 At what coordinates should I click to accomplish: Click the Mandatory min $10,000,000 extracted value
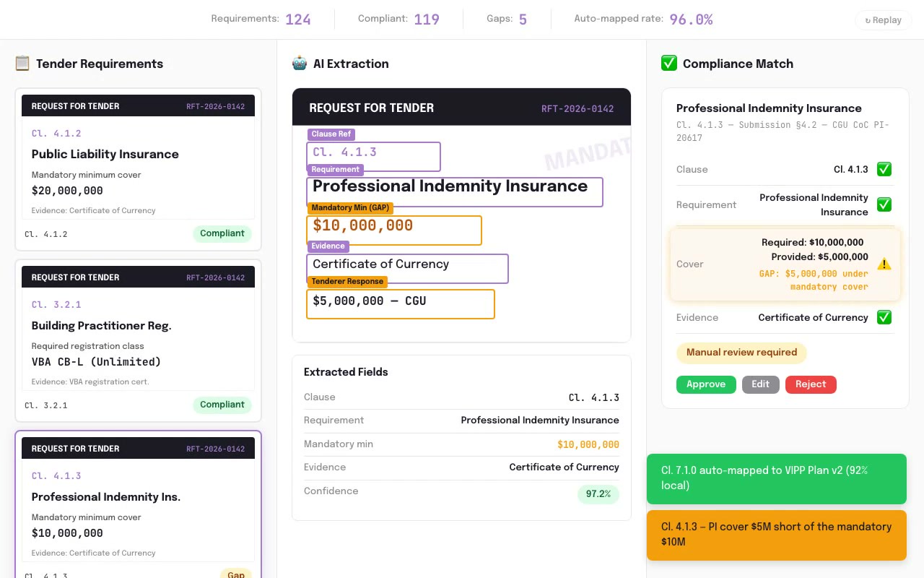(x=588, y=445)
